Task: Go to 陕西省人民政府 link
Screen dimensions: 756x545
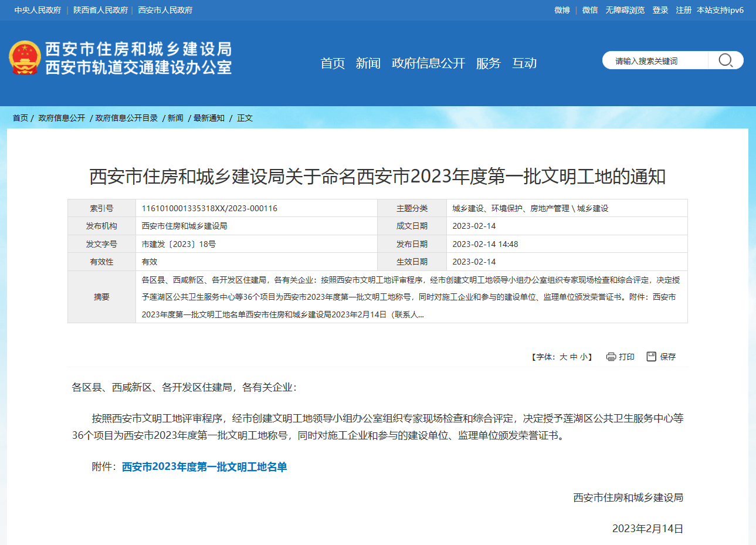Action: (100, 10)
